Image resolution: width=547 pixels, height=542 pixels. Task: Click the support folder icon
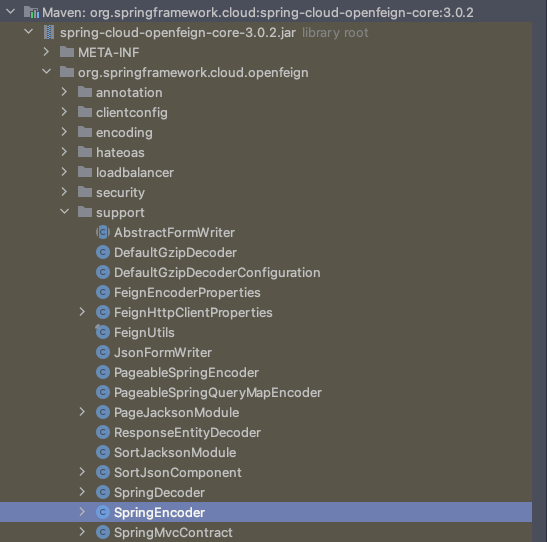(x=85, y=212)
